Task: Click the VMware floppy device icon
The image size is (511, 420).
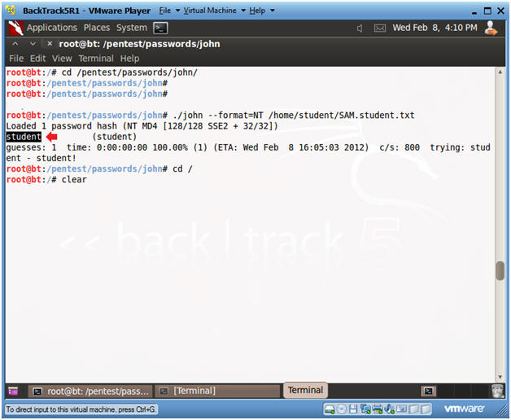Action: (353, 409)
